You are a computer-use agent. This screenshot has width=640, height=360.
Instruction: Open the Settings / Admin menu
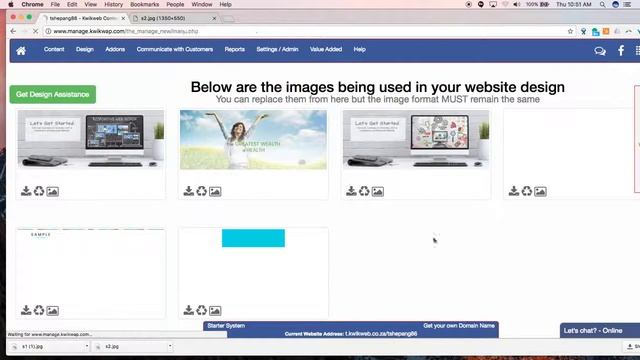(x=278, y=49)
